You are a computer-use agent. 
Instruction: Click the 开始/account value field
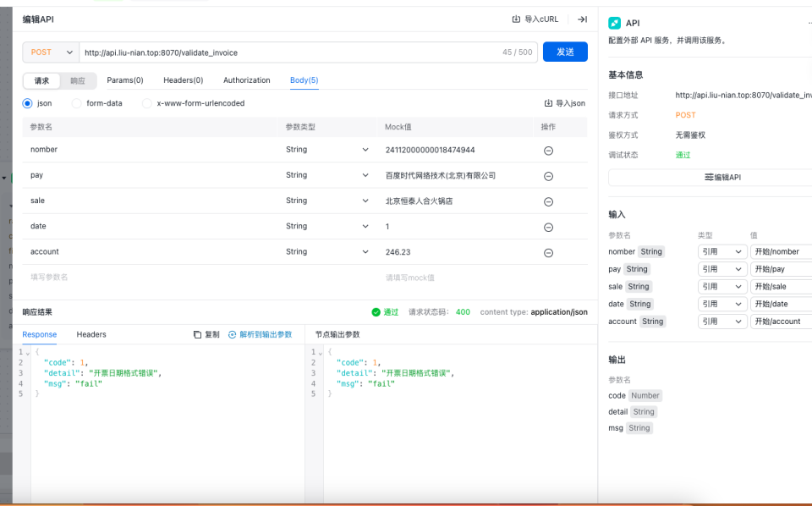pos(781,322)
